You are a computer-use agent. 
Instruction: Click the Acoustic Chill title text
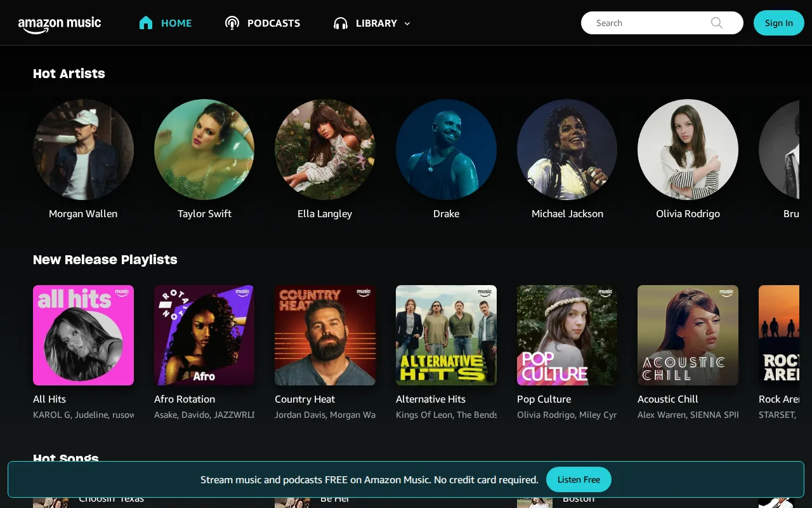[x=667, y=399]
